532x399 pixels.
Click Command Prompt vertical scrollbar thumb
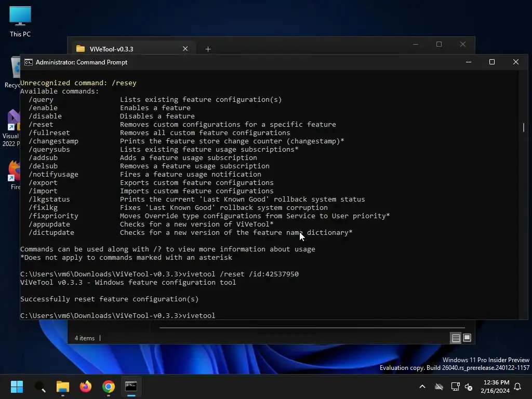pyautogui.click(x=524, y=128)
